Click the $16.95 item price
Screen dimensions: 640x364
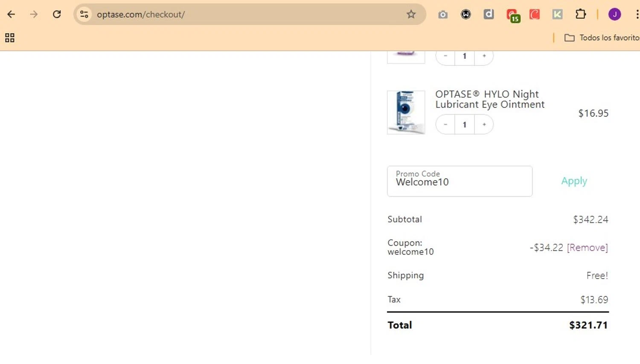tap(593, 114)
